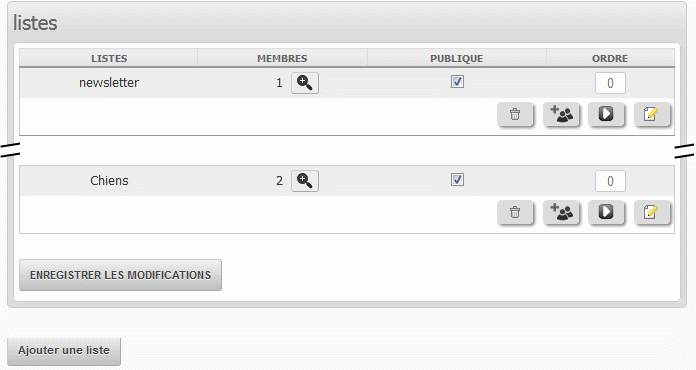Image resolution: width=696 pixels, height=370 pixels.
Task: Edit the newsletter list with pencil icon
Action: 652,114
